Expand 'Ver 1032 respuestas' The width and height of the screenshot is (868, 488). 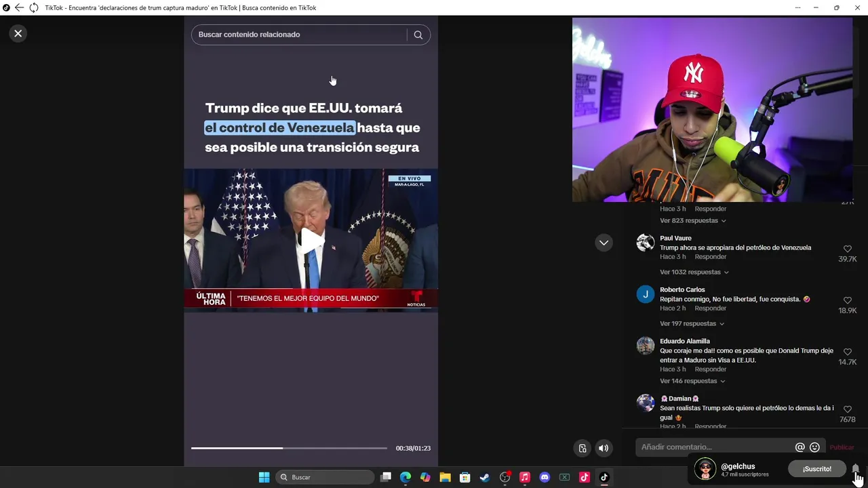(694, 272)
